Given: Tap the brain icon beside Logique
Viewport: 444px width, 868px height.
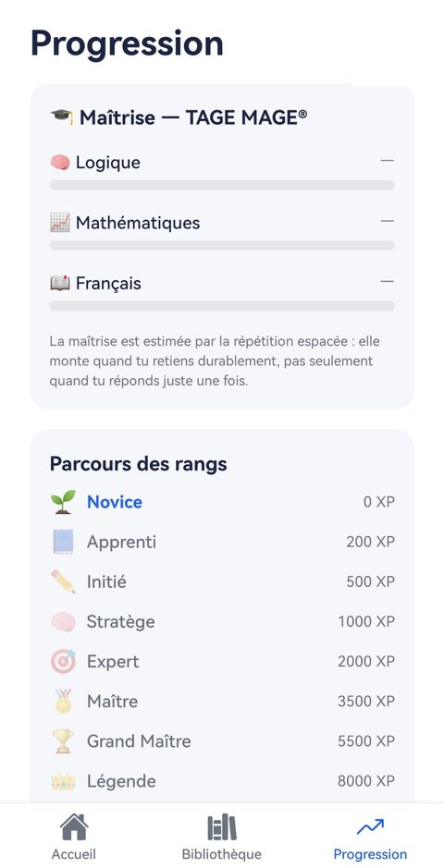Looking at the screenshot, I should (60, 162).
